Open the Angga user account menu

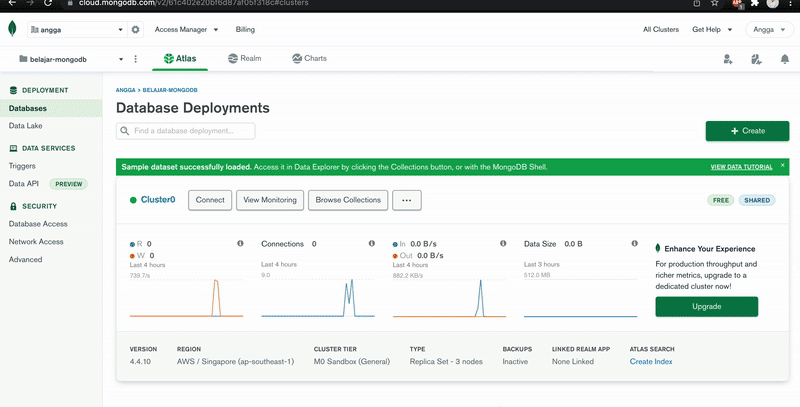(769, 30)
